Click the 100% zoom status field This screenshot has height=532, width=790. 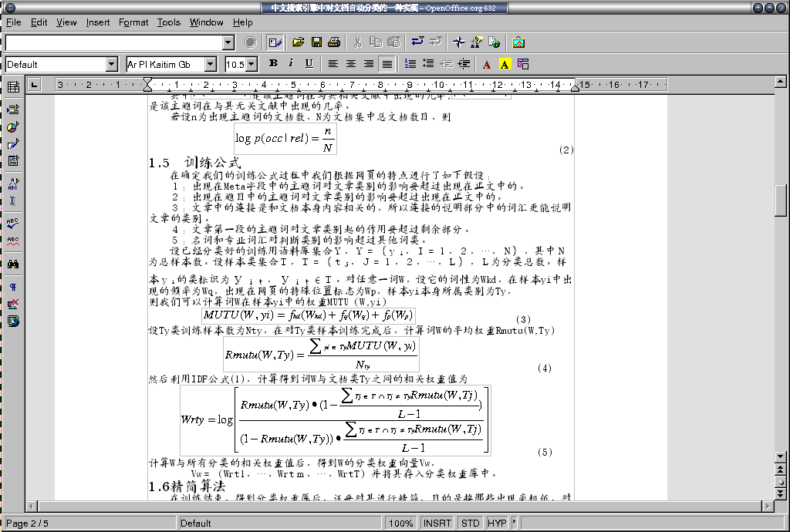[400, 524]
